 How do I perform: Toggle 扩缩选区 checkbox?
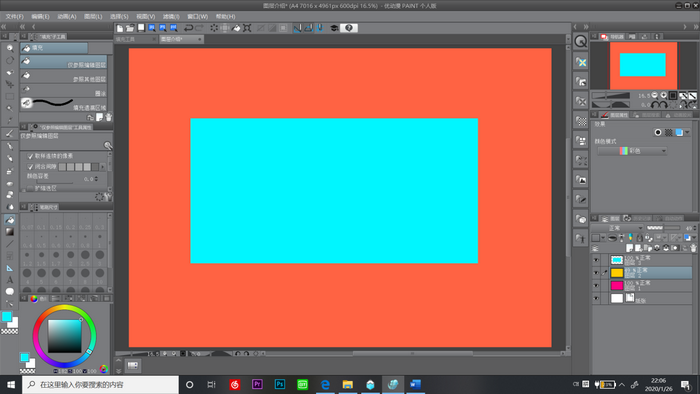coord(30,188)
